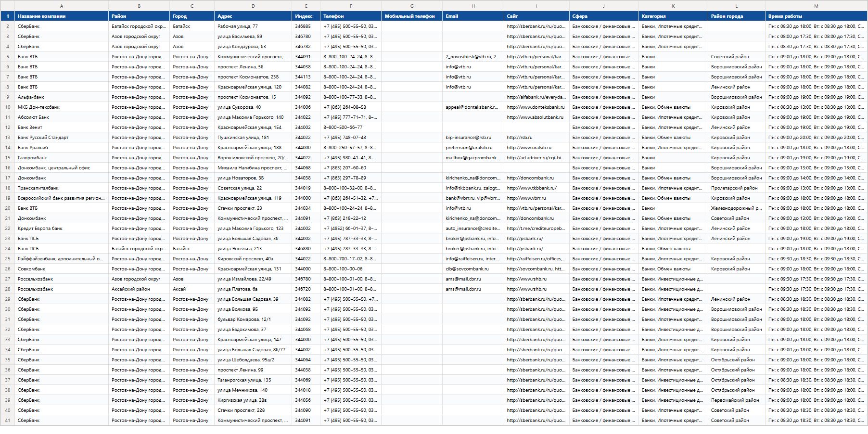
Task: Select the 'Таганрогская улица, 135' address
Action: click(253, 380)
